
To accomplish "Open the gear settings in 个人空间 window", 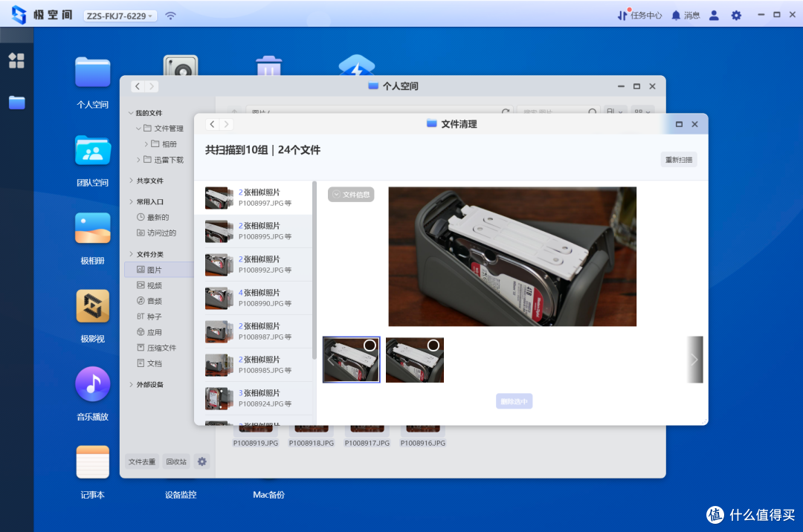I will [201, 461].
